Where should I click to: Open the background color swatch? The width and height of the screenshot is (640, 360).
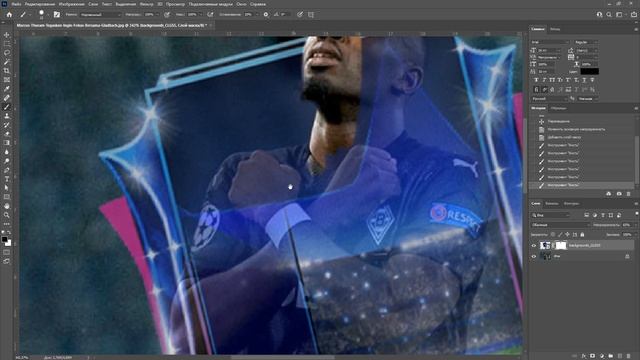coord(8,243)
